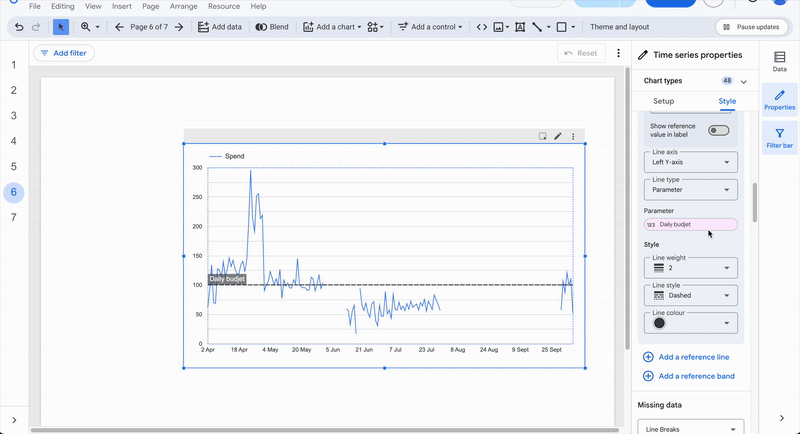
Task: Open the Filter bar panel
Action: point(779,138)
